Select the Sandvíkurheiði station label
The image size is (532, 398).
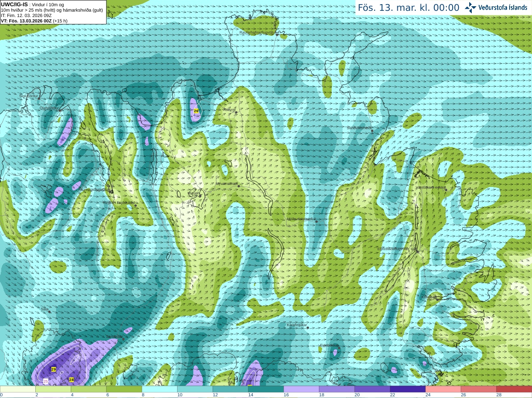coord(359,128)
